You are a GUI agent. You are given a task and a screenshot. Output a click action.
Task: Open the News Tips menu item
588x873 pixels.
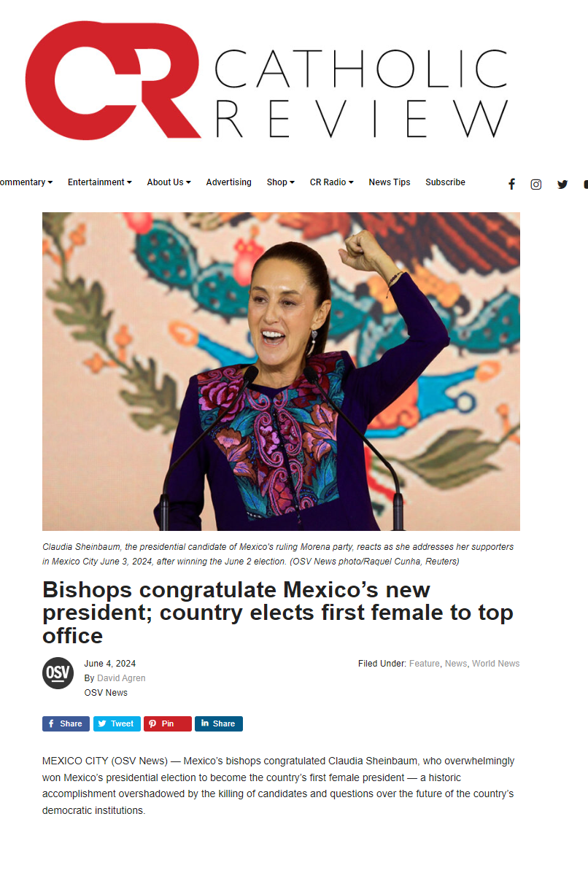[x=390, y=182]
